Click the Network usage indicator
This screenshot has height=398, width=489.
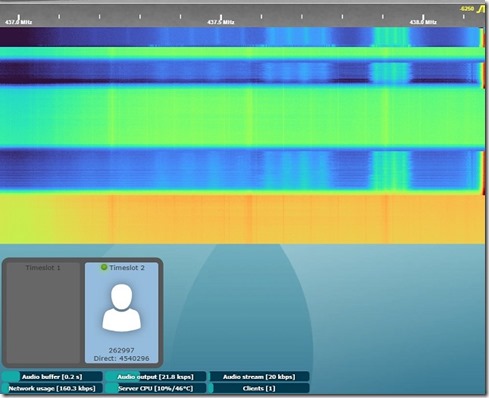pyautogui.click(x=52, y=388)
